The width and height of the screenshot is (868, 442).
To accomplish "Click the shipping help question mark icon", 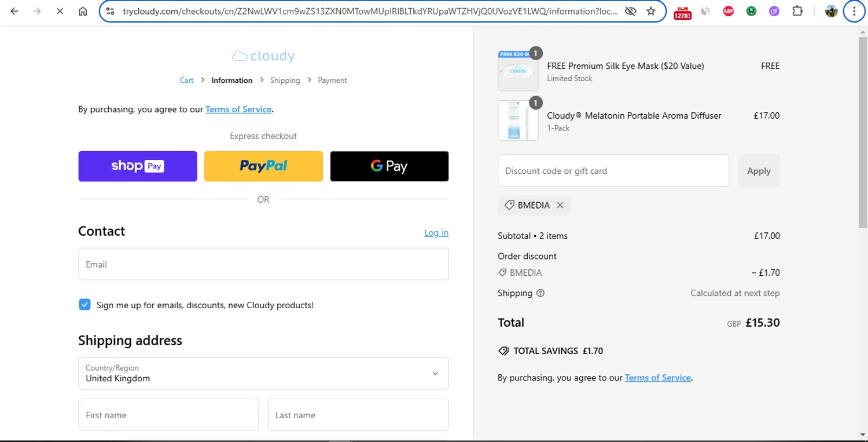I will (x=540, y=293).
